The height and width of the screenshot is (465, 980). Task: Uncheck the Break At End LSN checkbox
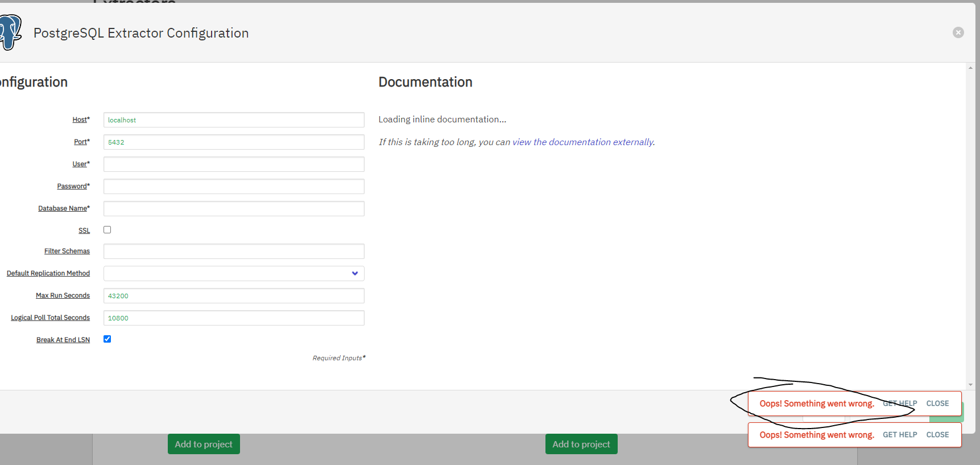click(107, 339)
